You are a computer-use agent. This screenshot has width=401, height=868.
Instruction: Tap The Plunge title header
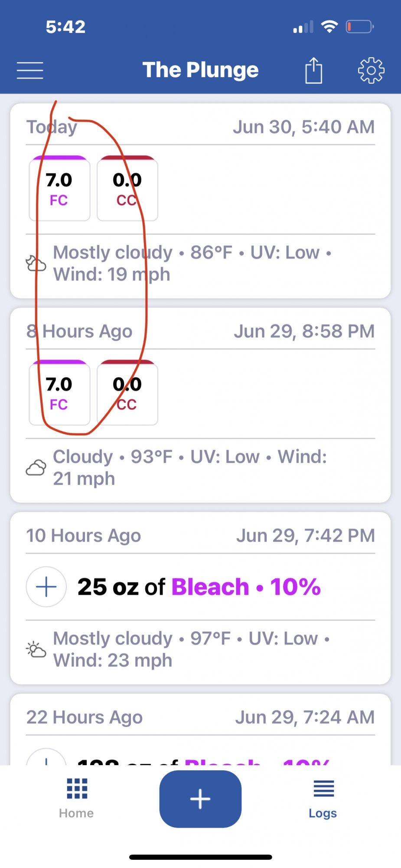pyautogui.click(x=201, y=70)
